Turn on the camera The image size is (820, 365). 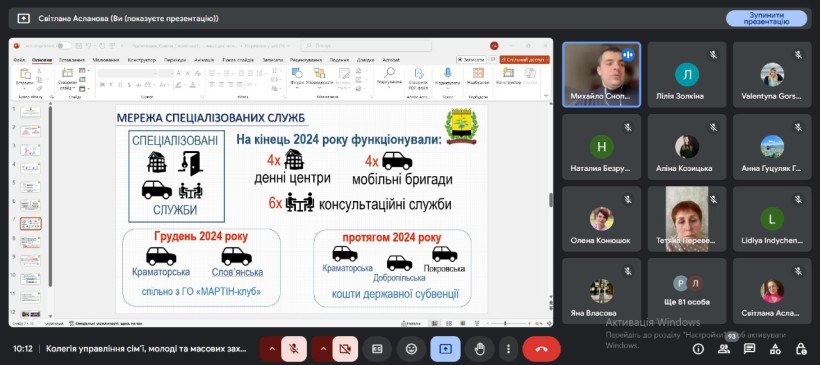click(x=345, y=349)
